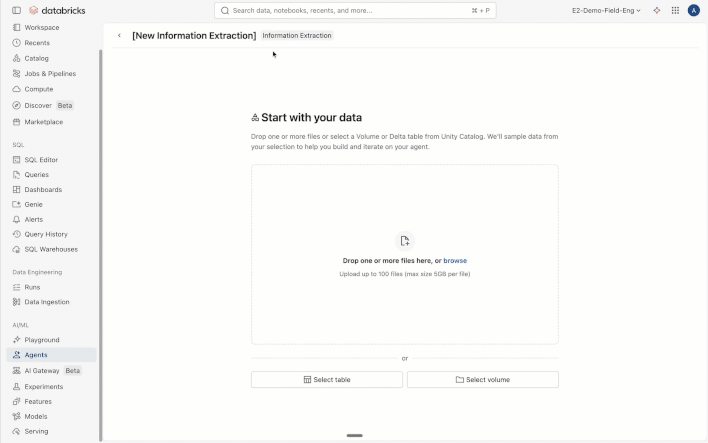Screen dimensions: 708x443
Task: Open the Discover compass icon
Action: coord(17,105)
